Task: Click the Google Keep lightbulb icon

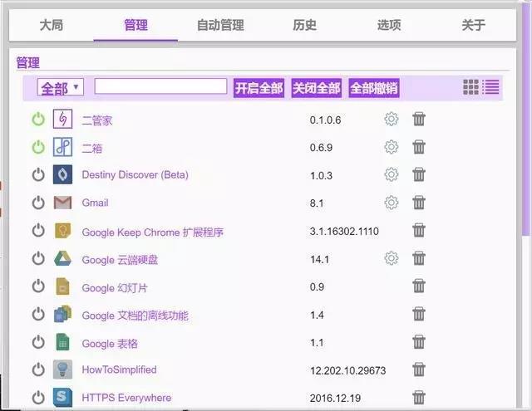Action: pyautogui.click(x=63, y=230)
